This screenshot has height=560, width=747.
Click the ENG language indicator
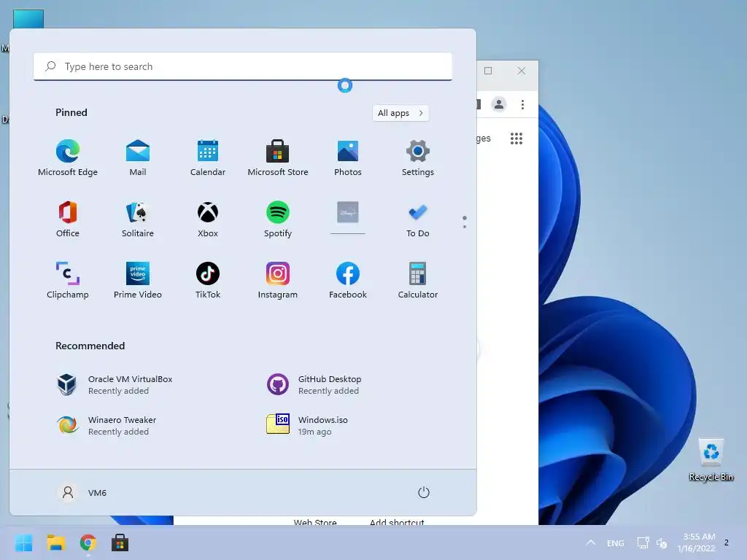[x=615, y=542]
